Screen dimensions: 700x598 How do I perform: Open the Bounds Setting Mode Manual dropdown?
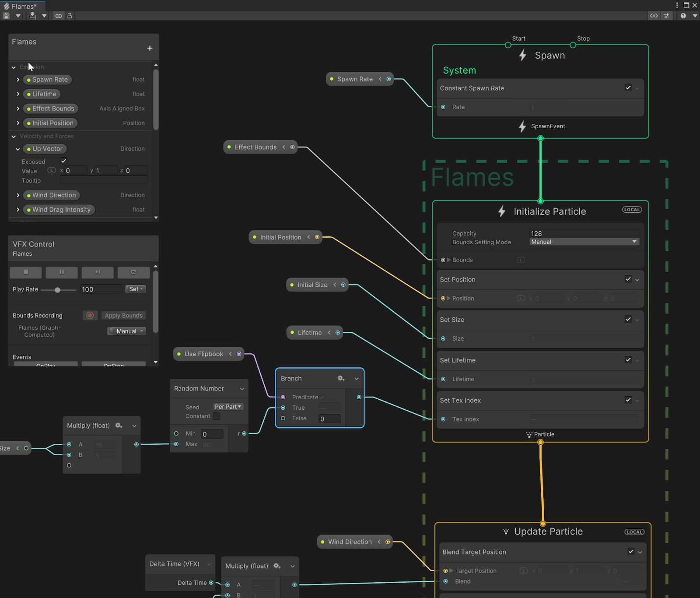coord(584,241)
